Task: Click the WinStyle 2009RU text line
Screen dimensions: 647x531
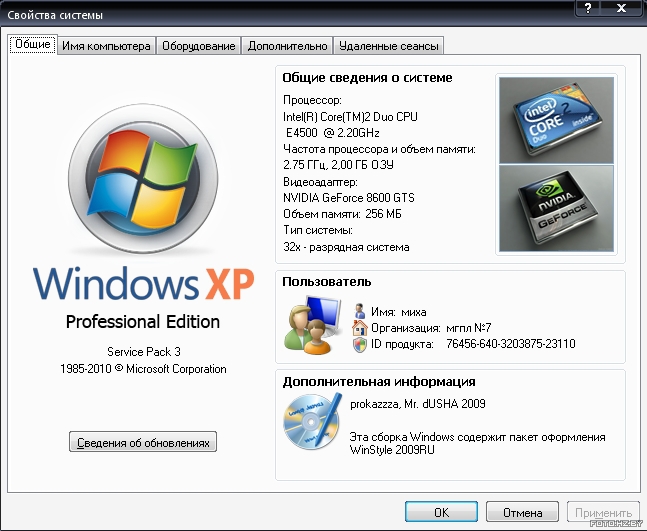Action: coord(392,449)
